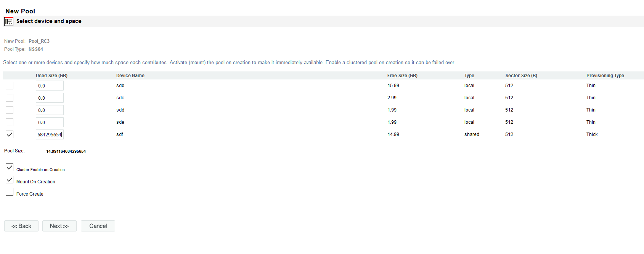Uncheck Mount On Creation
This screenshot has width=644, height=254.
(x=10, y=180)
